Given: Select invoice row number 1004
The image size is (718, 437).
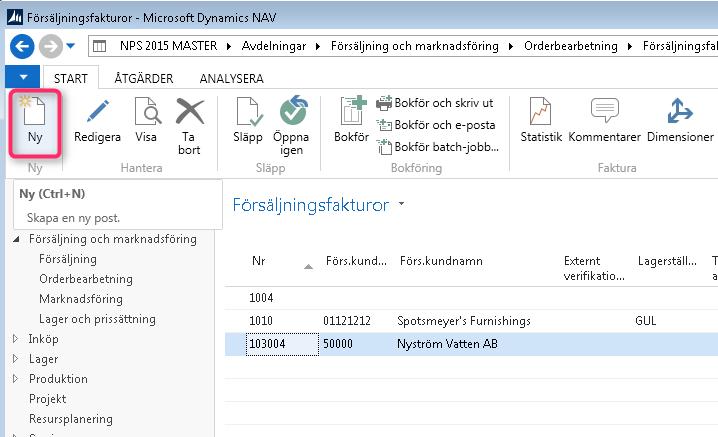Looking at the screenshot, I should 471,298.
